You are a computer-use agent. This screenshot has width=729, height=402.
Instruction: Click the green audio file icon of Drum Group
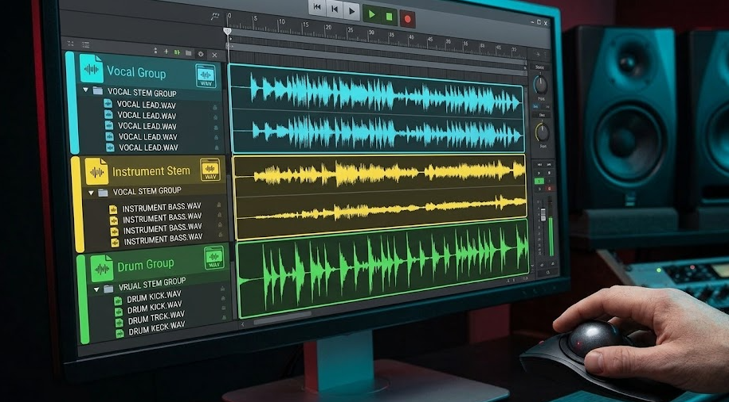coord(102,268)
